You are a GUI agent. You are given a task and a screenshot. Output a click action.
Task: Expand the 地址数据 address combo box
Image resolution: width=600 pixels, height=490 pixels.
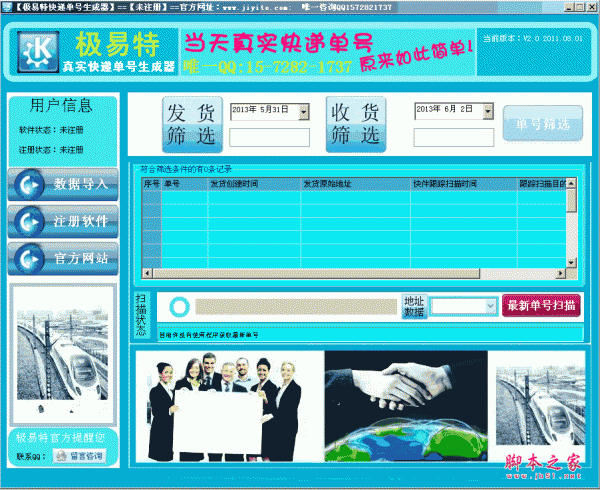[490, 306]
